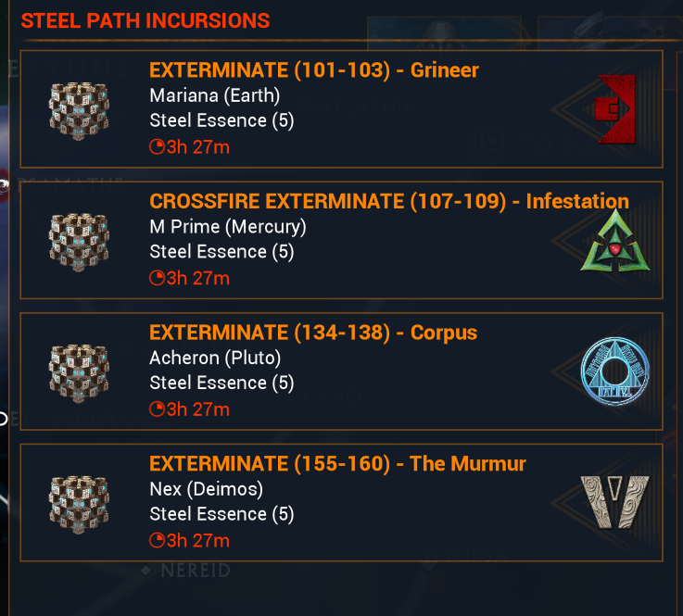Click timer clock icon in Murmur mission
The width and height of the screenshot is (683, 616).
point(157,541)
